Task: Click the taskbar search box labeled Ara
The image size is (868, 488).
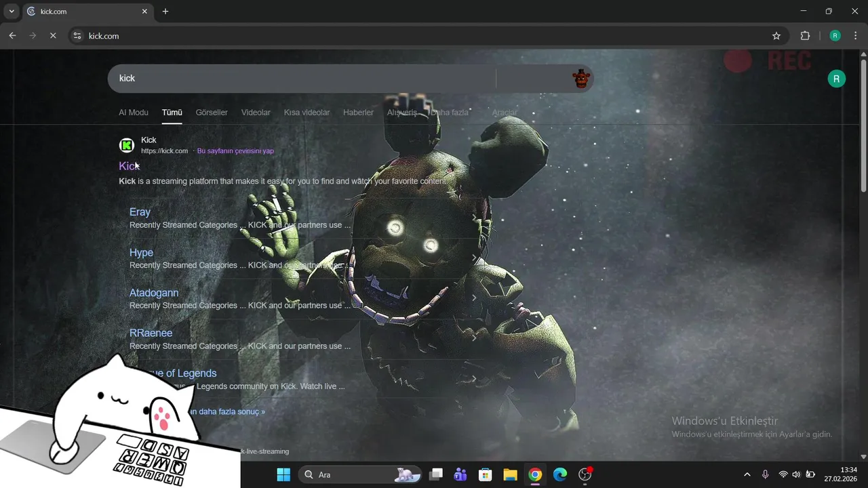Action: coord(359,474)
